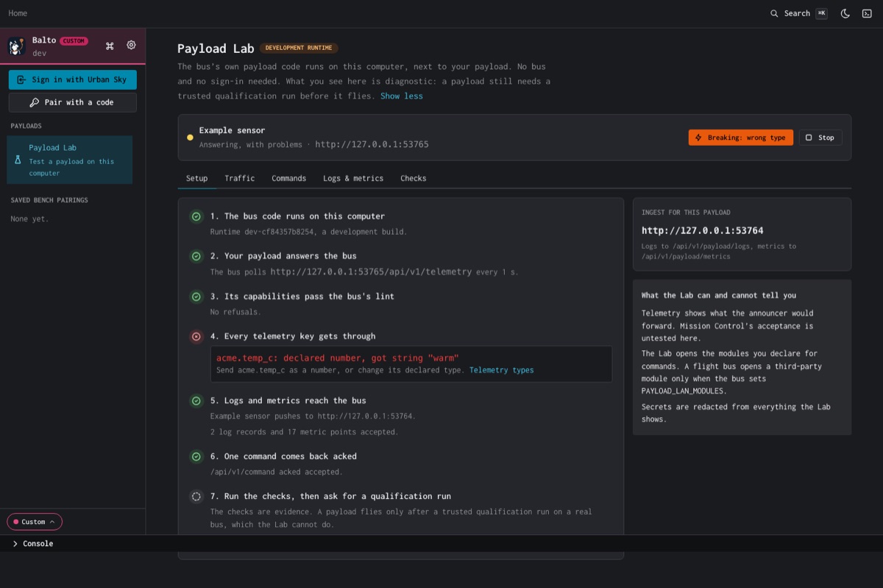Click Pair with a code button
The height and width of the screenshot is (588, 883).
coord(73,102)
